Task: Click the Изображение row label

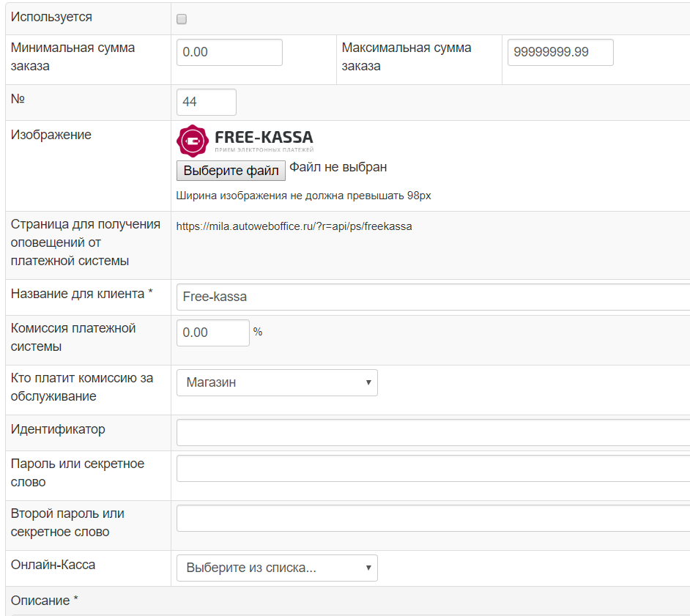Action: tap(51, 135)
